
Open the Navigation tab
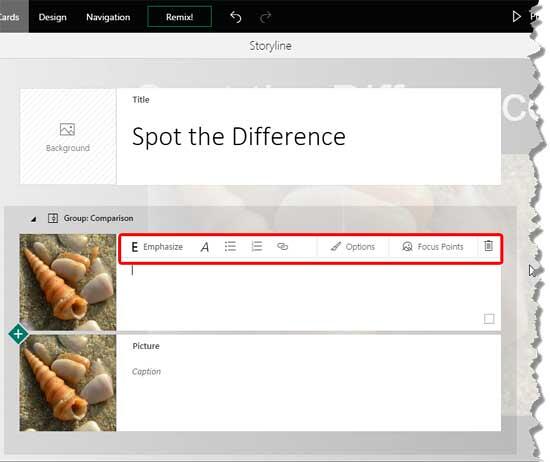click(x=108, y=17)
